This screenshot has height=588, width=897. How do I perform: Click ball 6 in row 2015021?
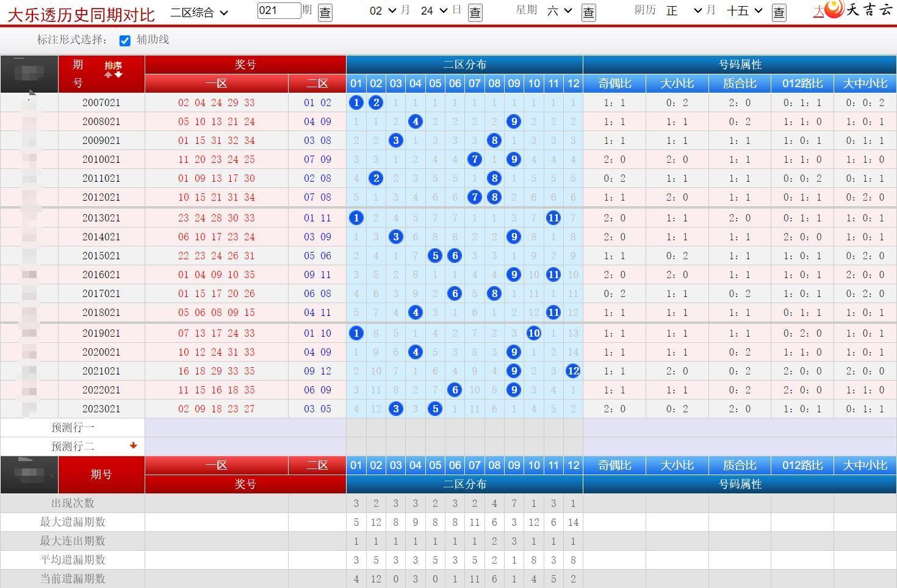(455, 256)
